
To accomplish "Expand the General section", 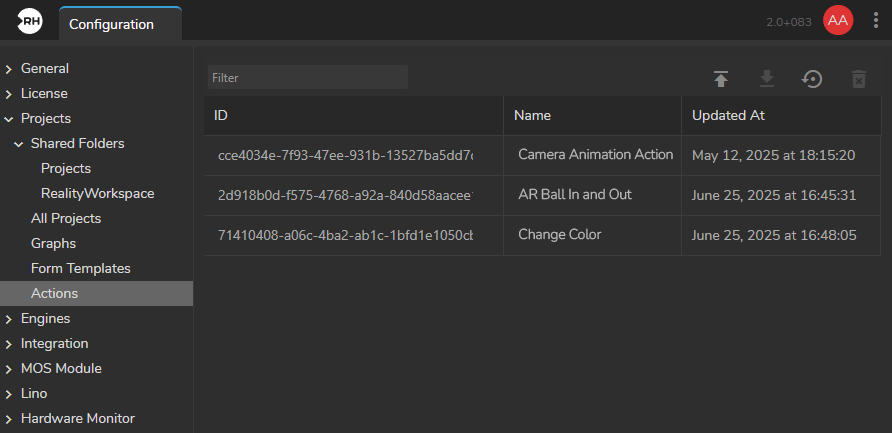I will 9,69.
